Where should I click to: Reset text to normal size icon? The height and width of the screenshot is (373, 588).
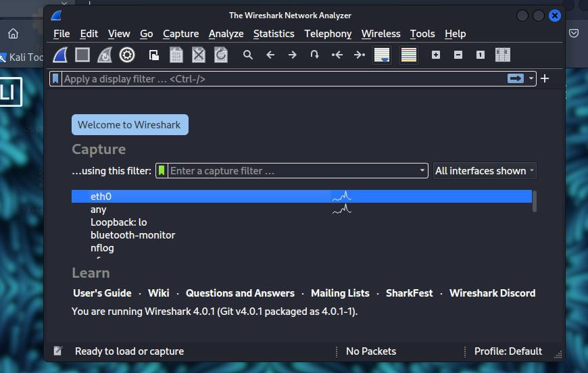click(x=481, y=55)
